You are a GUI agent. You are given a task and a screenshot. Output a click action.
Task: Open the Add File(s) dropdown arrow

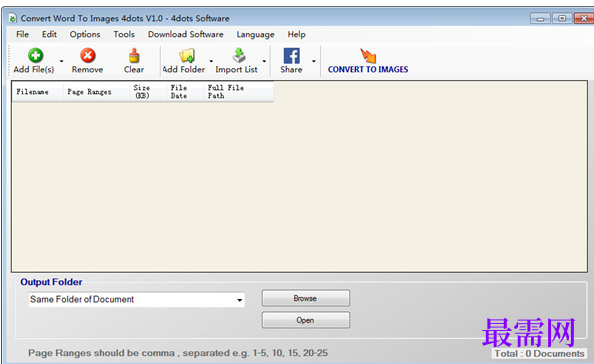click(61, 61)
